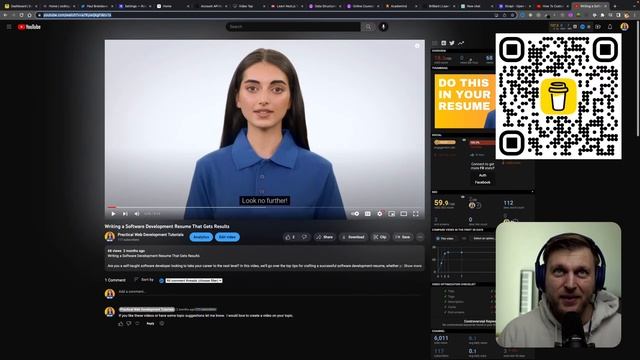Screen dimensions: 640x360
Task: Click the Add a comment field
Action: point(269,292)
